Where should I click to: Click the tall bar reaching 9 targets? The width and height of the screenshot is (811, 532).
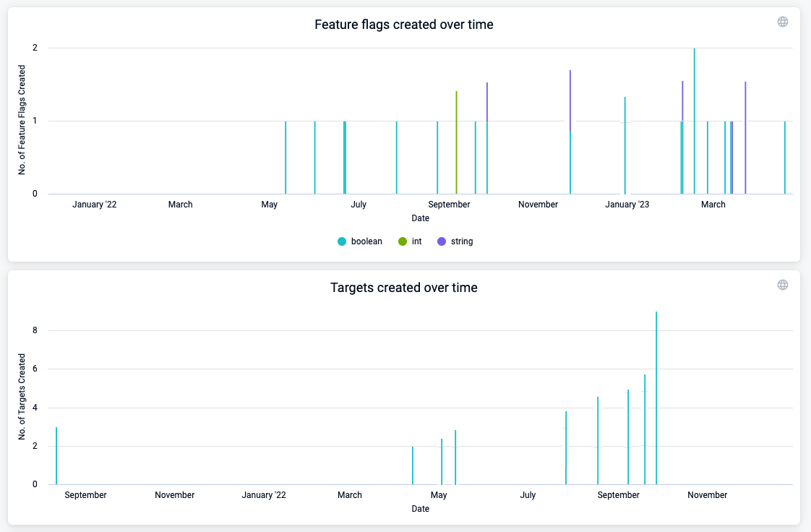click(x=656, y=398)
